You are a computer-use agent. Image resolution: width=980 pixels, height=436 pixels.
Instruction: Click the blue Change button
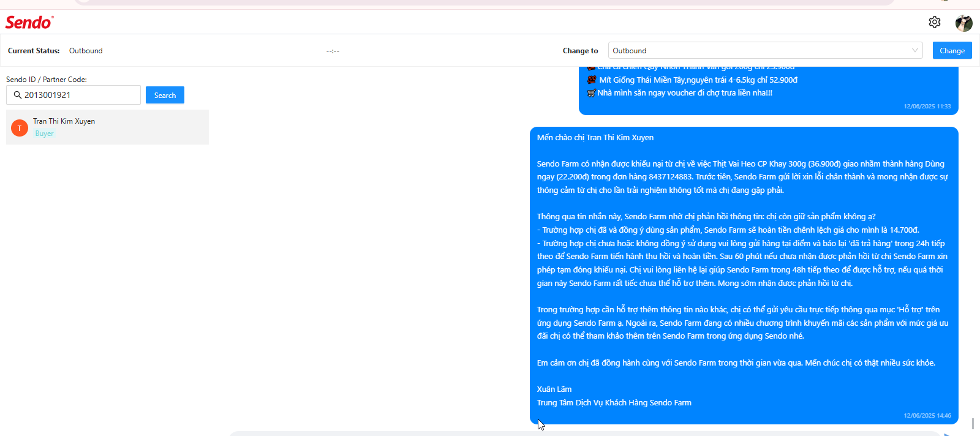click(952, 50)
